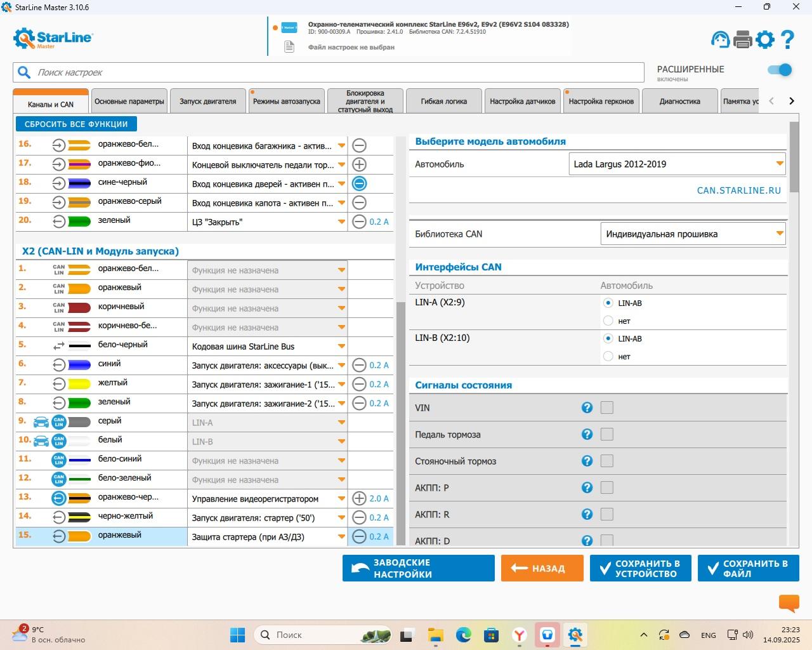Click the printer icon

coord(742,39)
